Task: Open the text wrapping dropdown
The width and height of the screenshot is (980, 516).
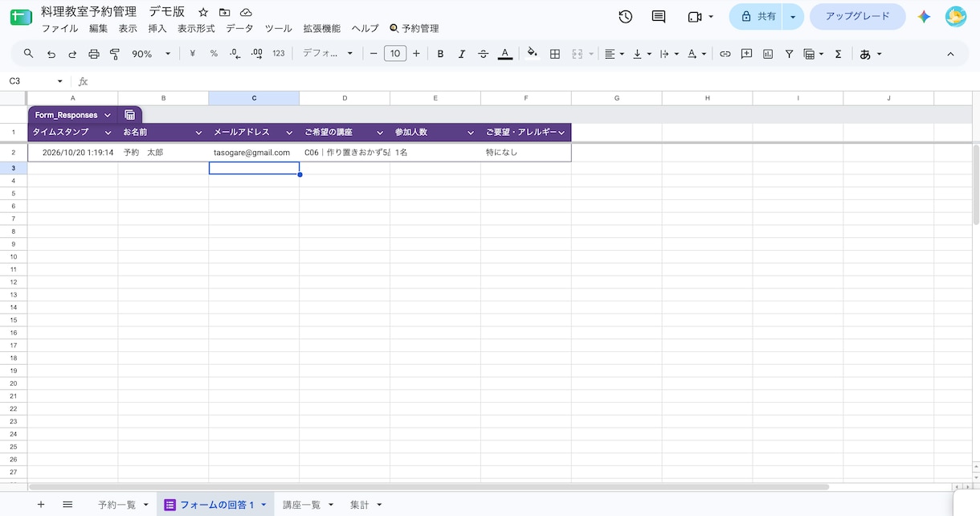Action: 669,54
